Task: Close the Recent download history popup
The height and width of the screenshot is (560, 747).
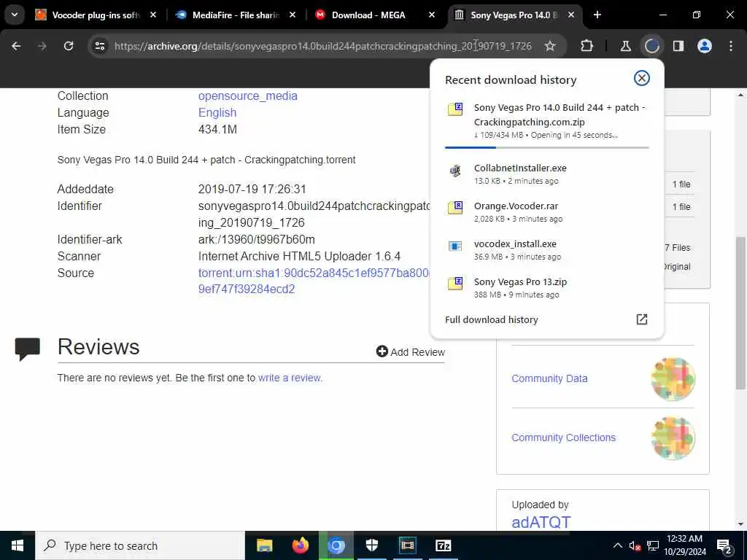Action: [642, 78]
